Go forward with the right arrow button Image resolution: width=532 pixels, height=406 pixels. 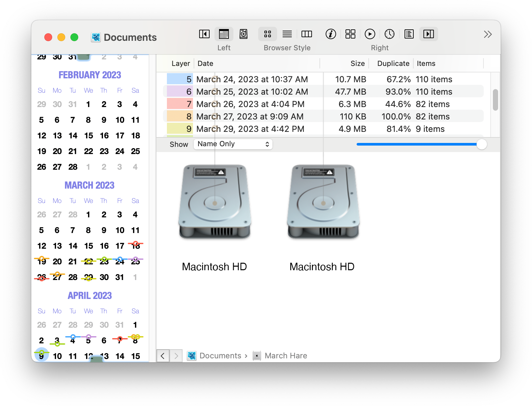(176, 356)
